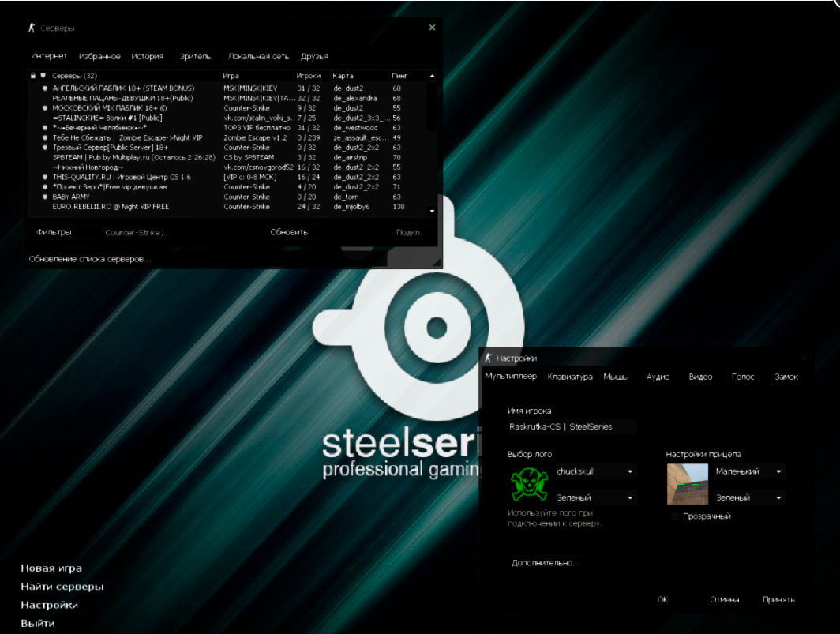Sort by Серверы (32) column header
840x634 pixels.
[x=134, y=76]
